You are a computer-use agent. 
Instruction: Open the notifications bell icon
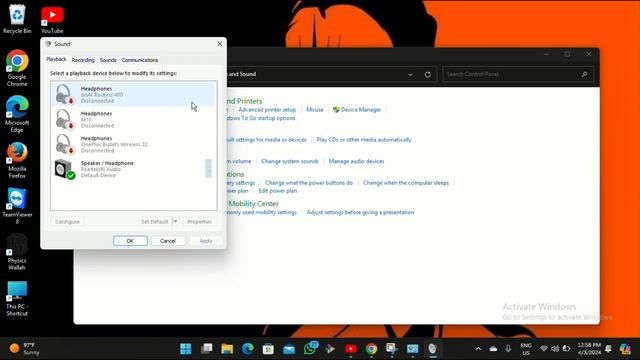[x=609, y=349]
